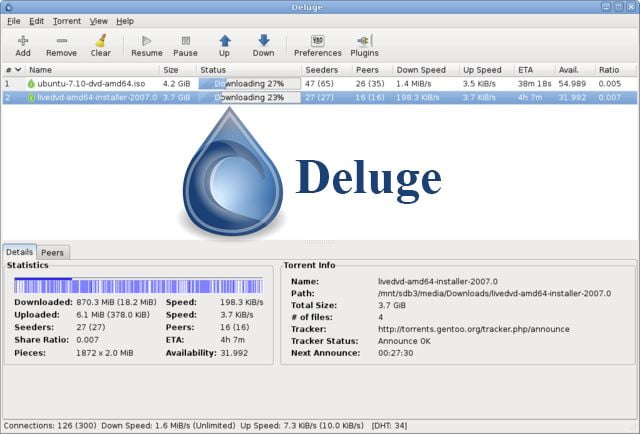The image size is (640, 434).
Task: Toggle sort order on the # column
Action: click(13, 70)
